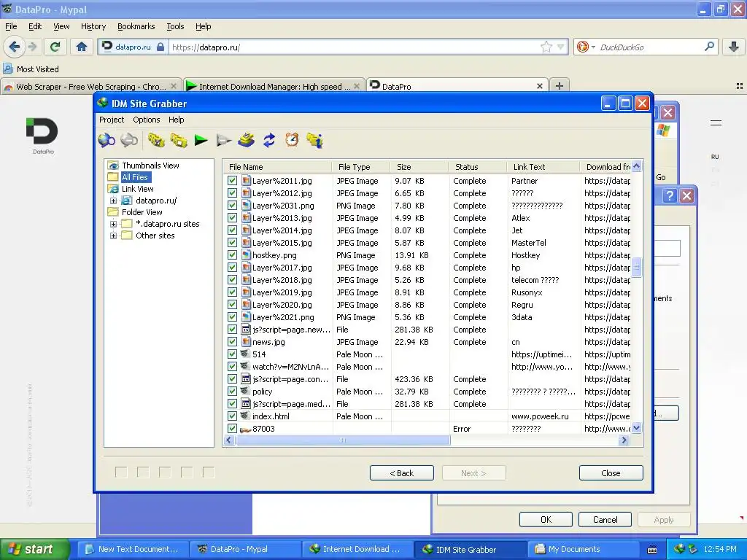The width and height of the screenshot is (747, 560).
Task: Click Cancel in the background dialog
Action: point(605,519)
